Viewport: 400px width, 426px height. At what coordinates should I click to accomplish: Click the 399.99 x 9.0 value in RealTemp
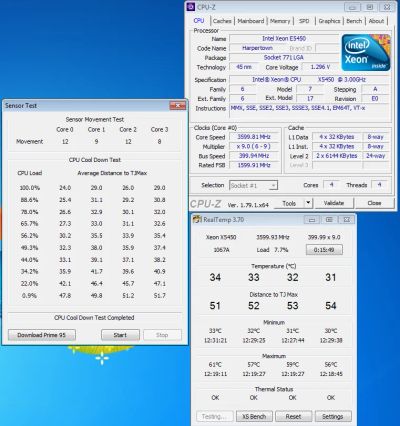tap(324, 237)
